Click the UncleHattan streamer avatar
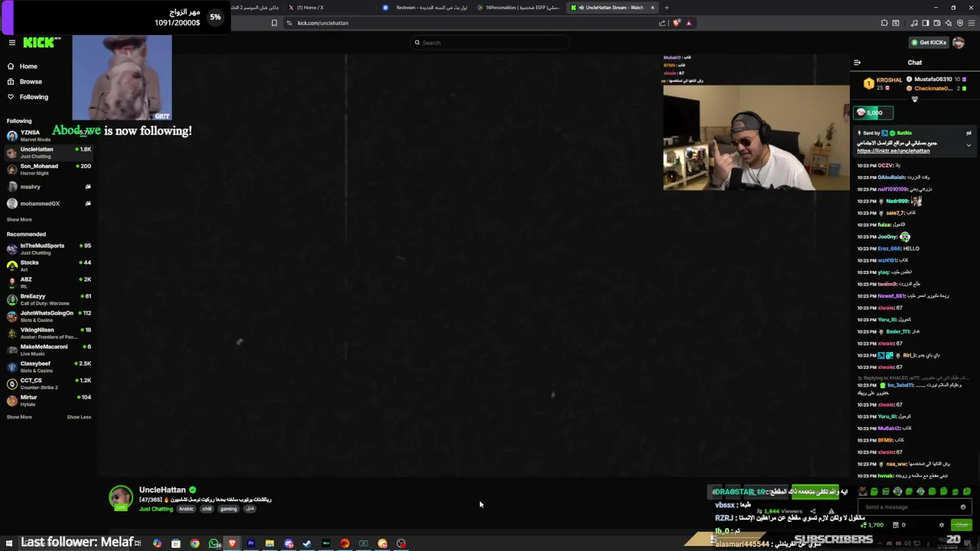This screenshot has width=980, height=551. click(120, 498)
